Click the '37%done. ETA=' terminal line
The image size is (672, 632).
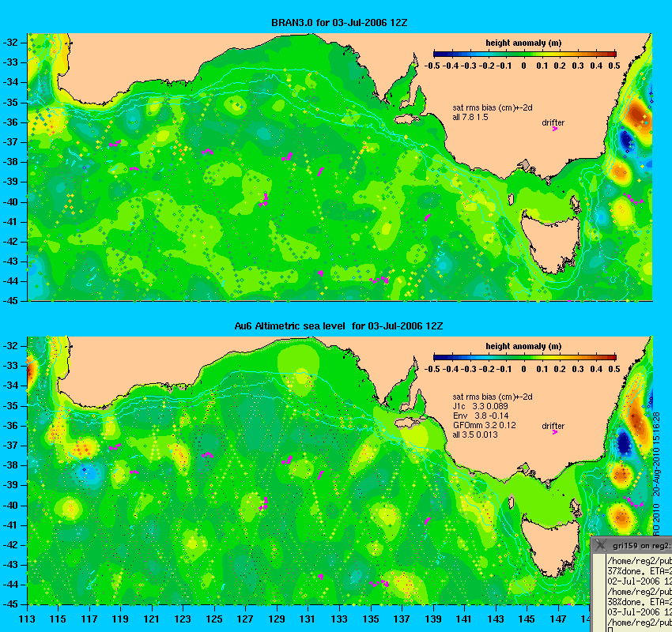point(640,571)
